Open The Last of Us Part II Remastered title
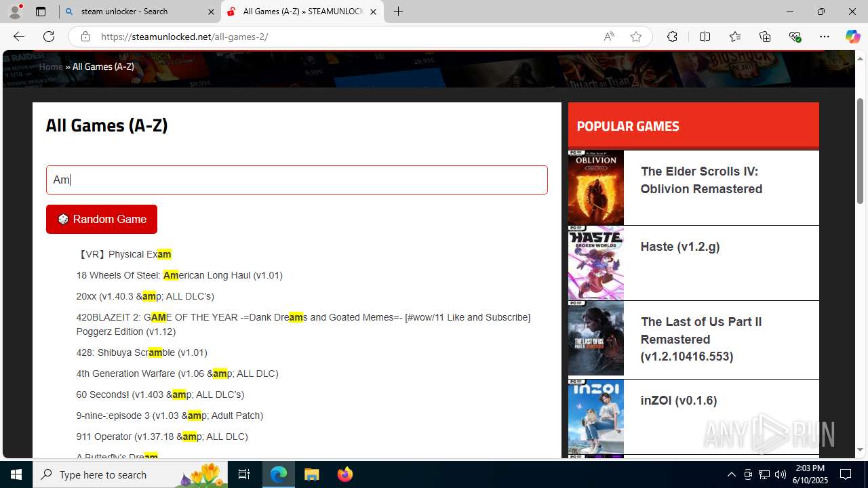This screenshot has height=488, width=868. pyautogui.click(x=701, y=339)
